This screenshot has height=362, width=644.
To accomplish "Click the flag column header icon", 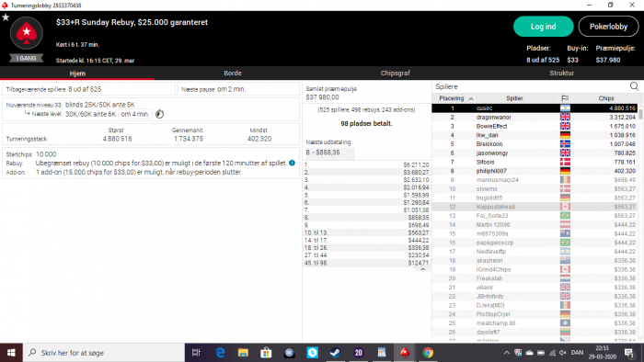I will coord(565,98).
